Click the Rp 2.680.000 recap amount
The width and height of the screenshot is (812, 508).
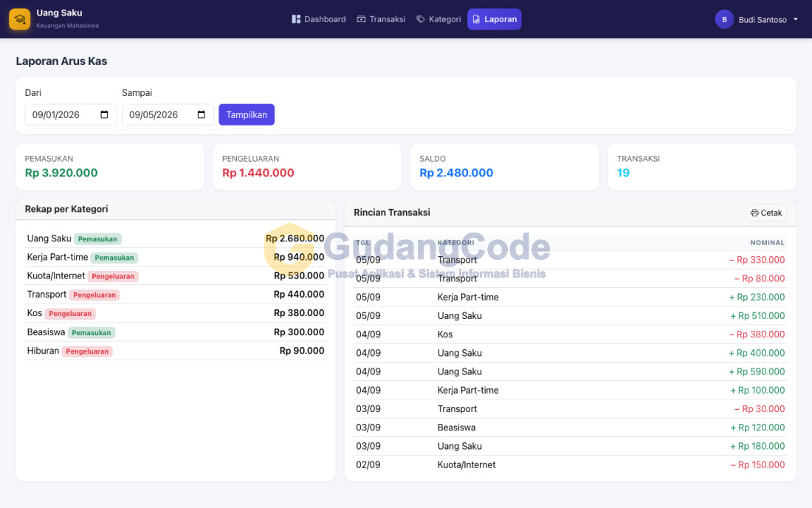pyautogui.click(x=295, y=238)
